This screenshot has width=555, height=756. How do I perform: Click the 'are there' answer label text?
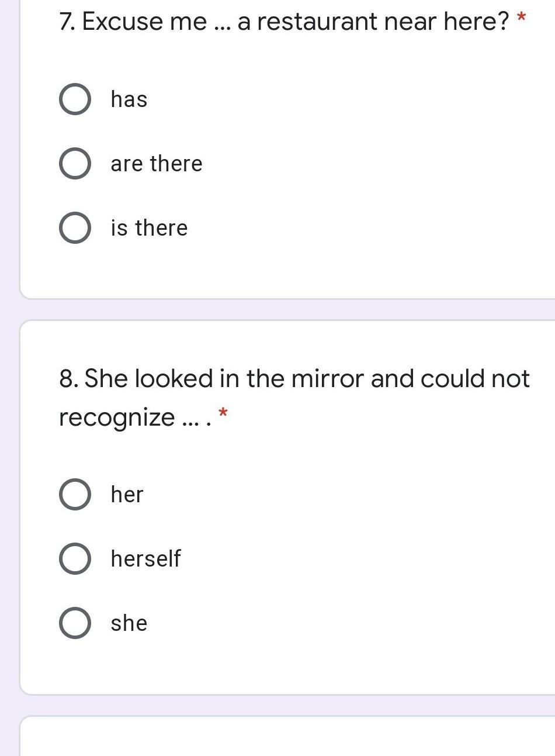(x=157, y=164)
